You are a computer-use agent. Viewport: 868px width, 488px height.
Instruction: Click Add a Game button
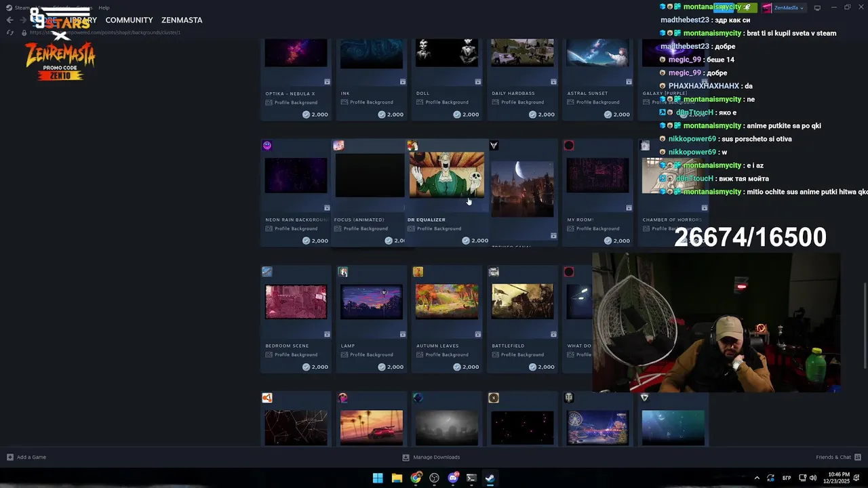[x=26, y=457]
